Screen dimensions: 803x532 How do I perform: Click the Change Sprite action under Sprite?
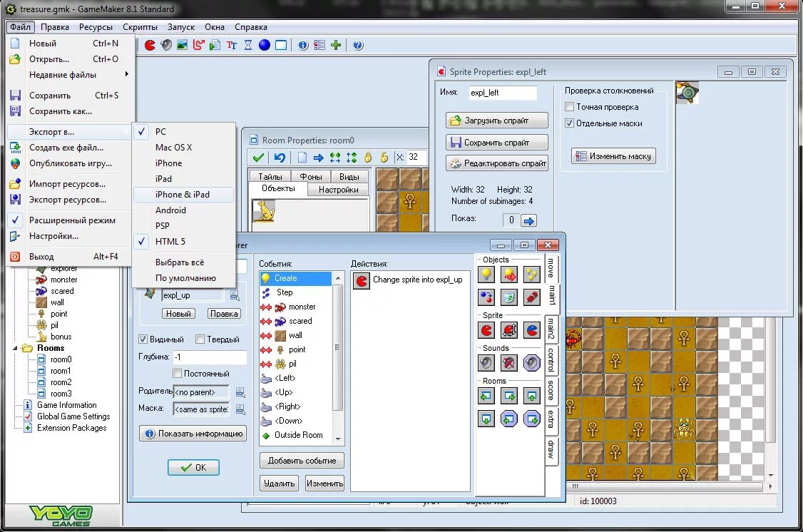tap(486, 330)
